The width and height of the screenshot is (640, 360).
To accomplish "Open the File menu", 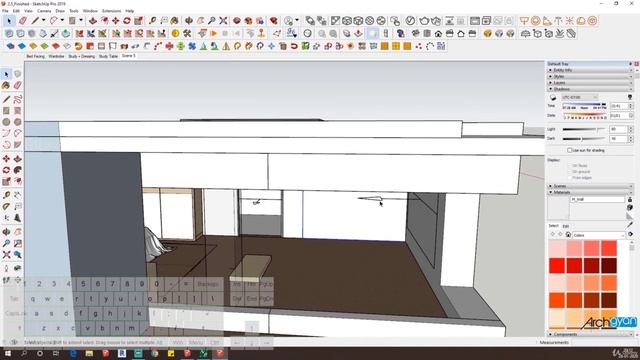I will 5,11.
